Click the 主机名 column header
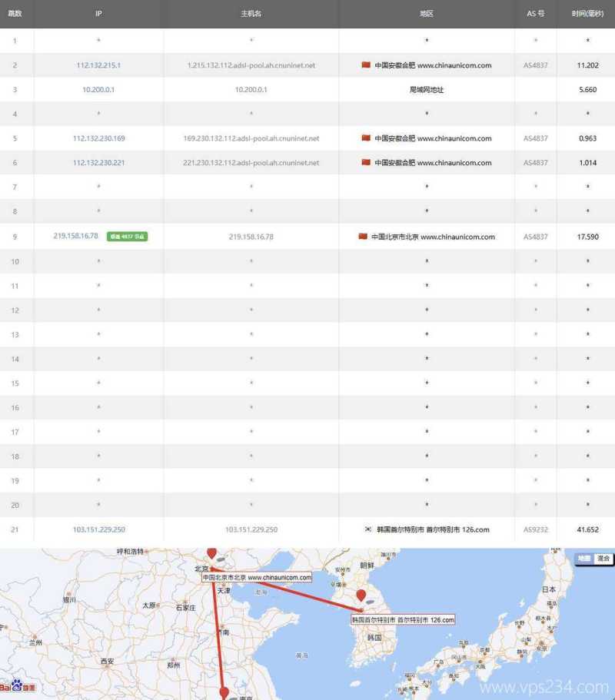Image resolution: width=615 pixels, height=700 pixels. pos(251,14)
